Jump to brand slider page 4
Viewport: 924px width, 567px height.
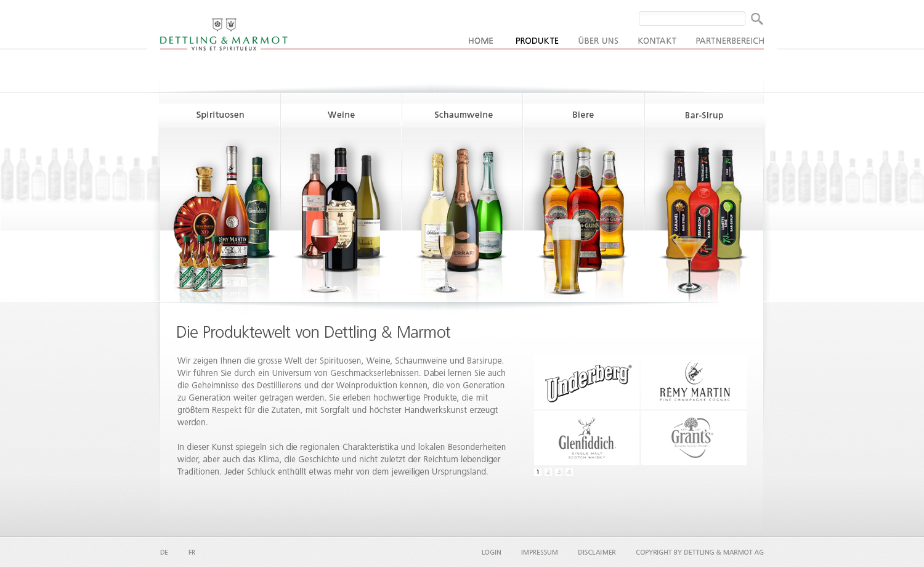pyautogui.click(x=569, y=472)
